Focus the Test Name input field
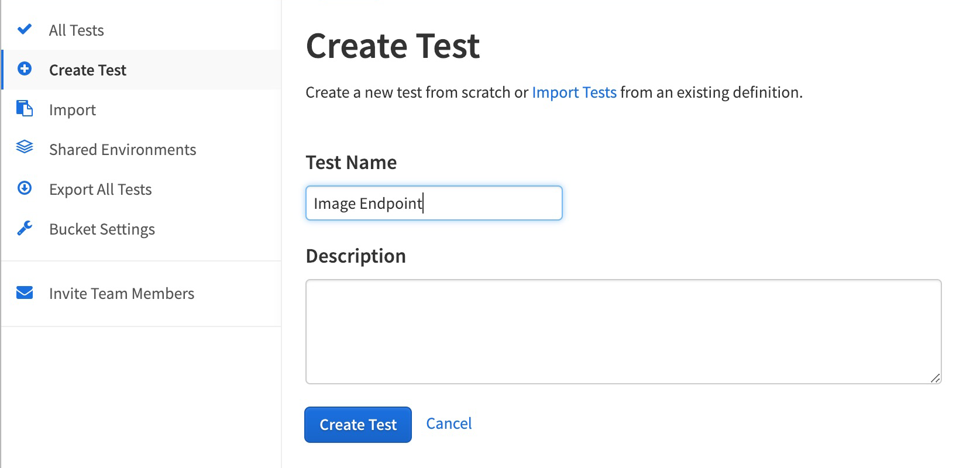Viewport: 980px width, 468px height. (434, 203)
